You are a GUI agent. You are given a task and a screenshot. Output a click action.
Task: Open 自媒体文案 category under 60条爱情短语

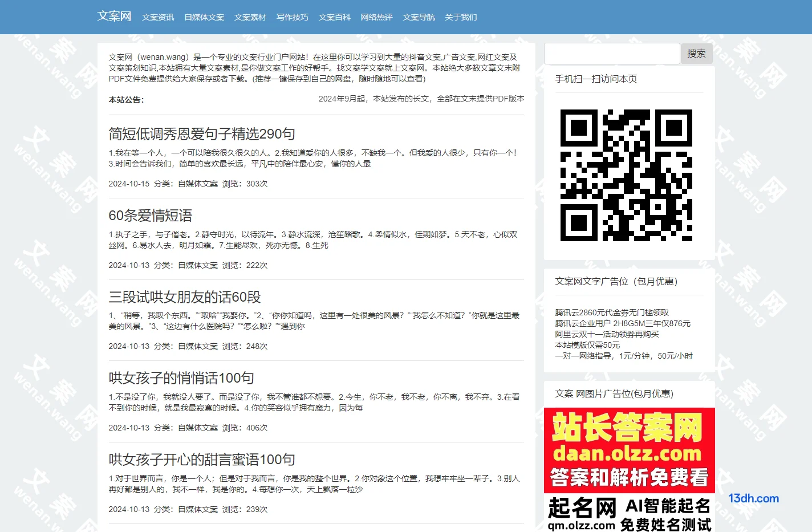198,265
